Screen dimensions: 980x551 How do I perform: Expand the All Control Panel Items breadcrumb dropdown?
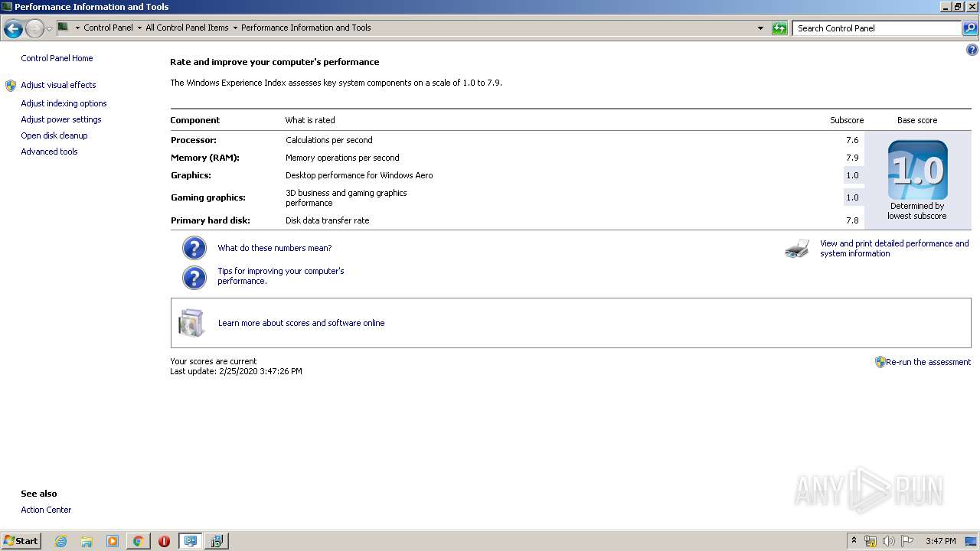click(x=235, y=28)
